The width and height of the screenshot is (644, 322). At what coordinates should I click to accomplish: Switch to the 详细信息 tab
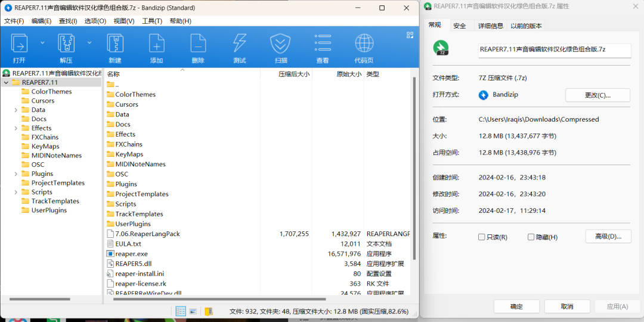[490, 26]
